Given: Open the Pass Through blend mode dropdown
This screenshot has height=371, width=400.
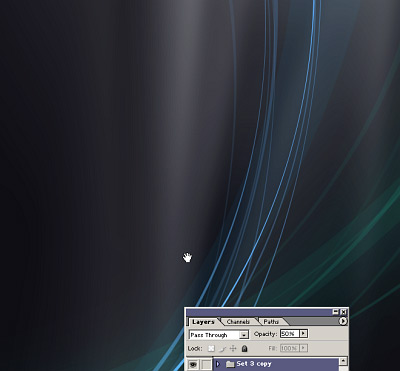Looking at the screenshot, I should (x=219, y=334).
